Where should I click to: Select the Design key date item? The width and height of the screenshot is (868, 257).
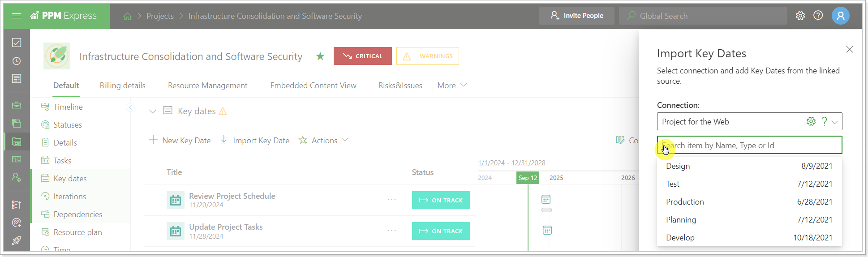pos(749,166)
